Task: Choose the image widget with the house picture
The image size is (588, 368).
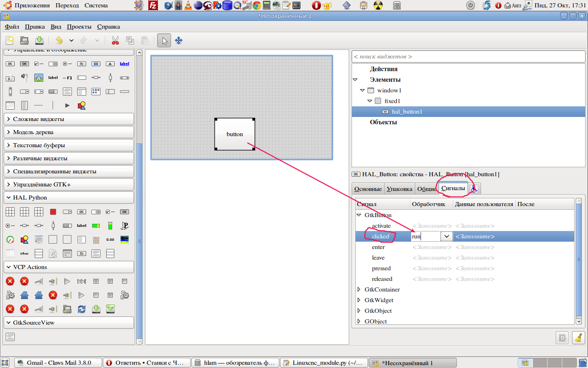Action: point(39,77)
